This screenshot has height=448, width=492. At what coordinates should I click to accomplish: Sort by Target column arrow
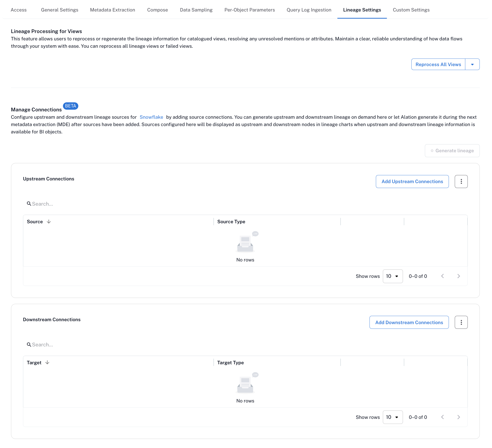(47, 362)
